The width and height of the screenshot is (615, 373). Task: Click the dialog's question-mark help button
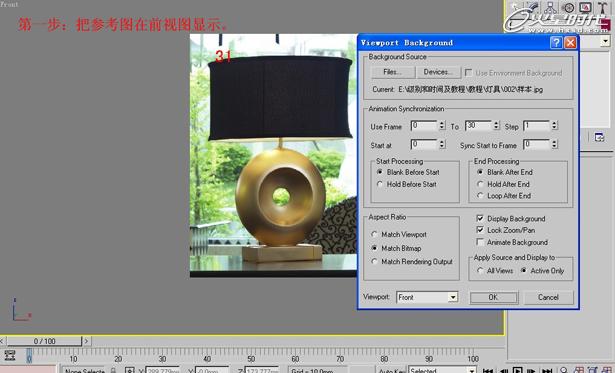(556, 42)
